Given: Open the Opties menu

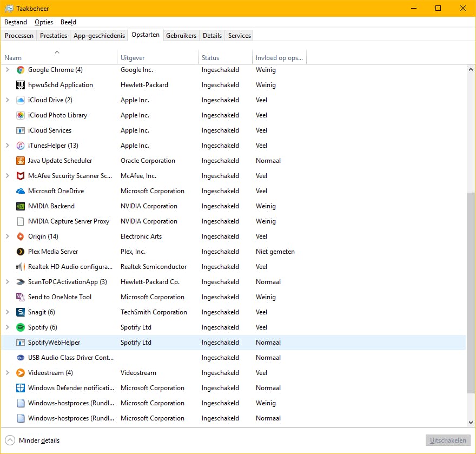Looking at the screenshot, I should tap(44, 22).
